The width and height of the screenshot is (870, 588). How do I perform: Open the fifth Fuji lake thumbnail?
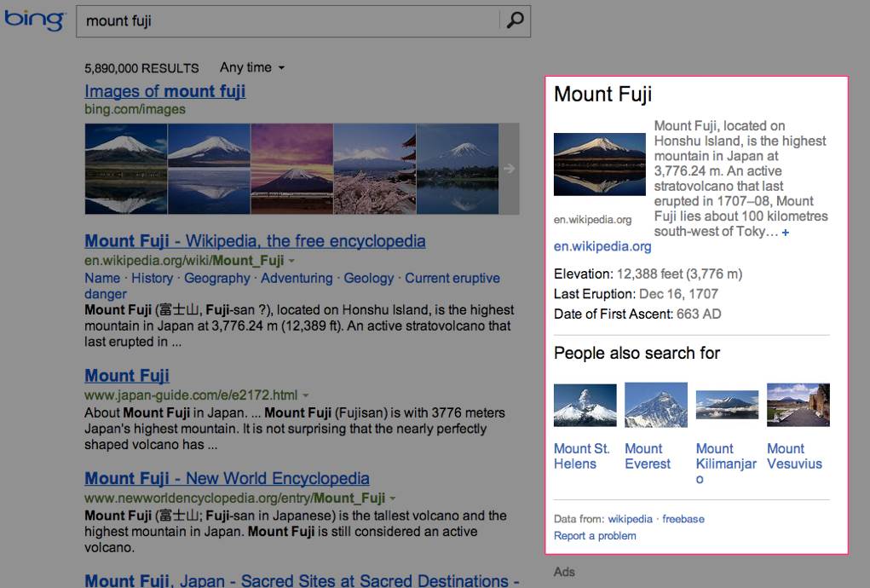coord(458,169)
